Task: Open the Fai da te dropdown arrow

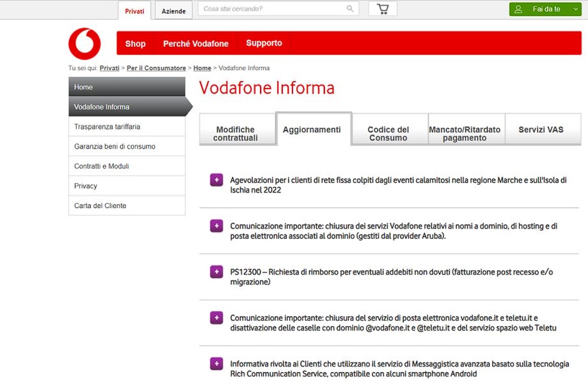Action: [576, 9]
